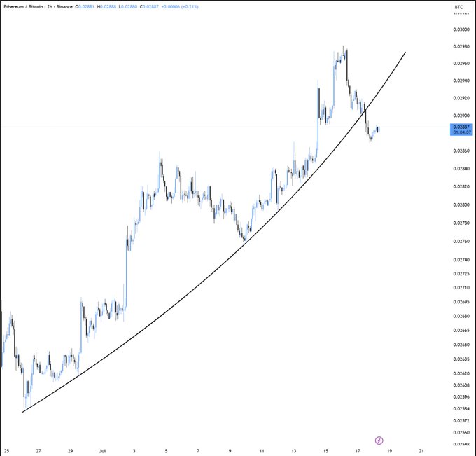Open the BTC currency selector
Screen dimensions: 476x456
pos(458,7)
